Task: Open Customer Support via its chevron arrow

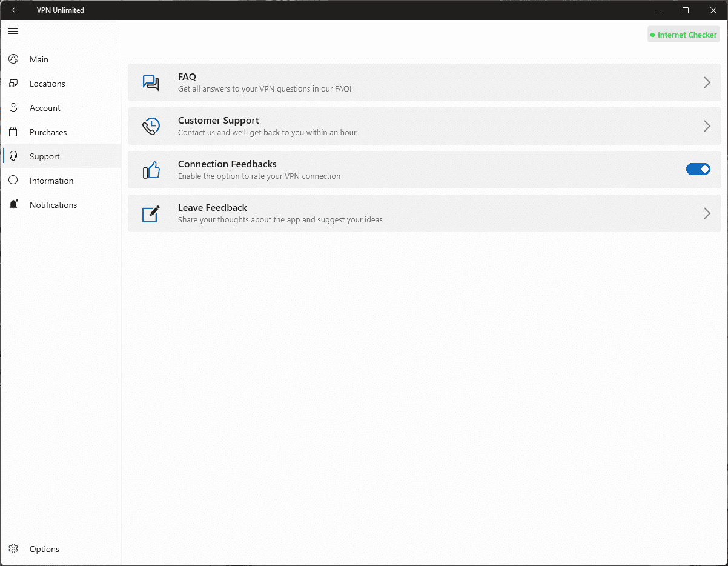Action: click(x=707, y=126)
